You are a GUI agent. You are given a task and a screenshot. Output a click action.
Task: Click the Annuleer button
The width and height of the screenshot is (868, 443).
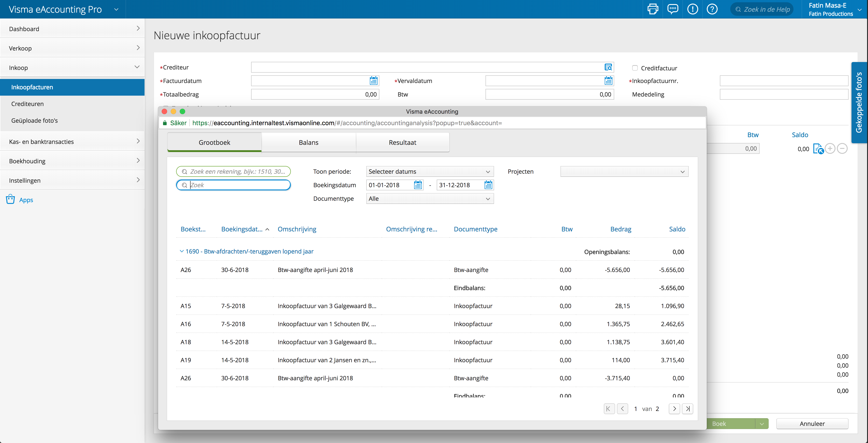coord(812,424)
